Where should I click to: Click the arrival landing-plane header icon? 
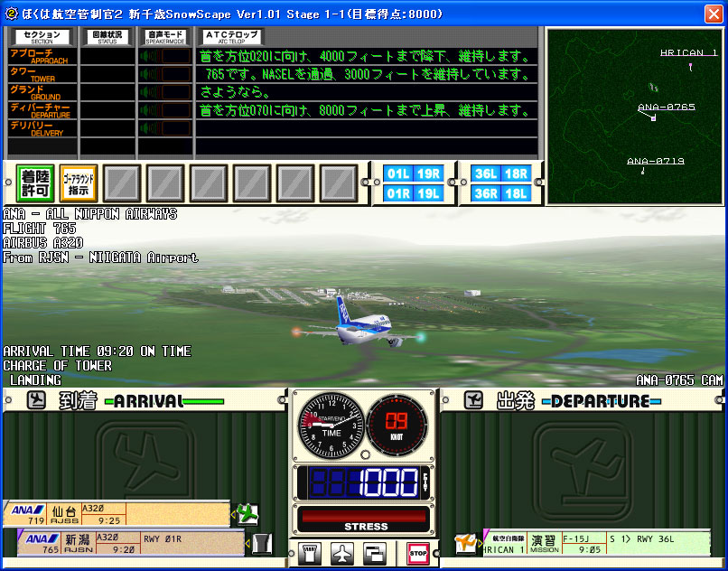pos(36,400)
